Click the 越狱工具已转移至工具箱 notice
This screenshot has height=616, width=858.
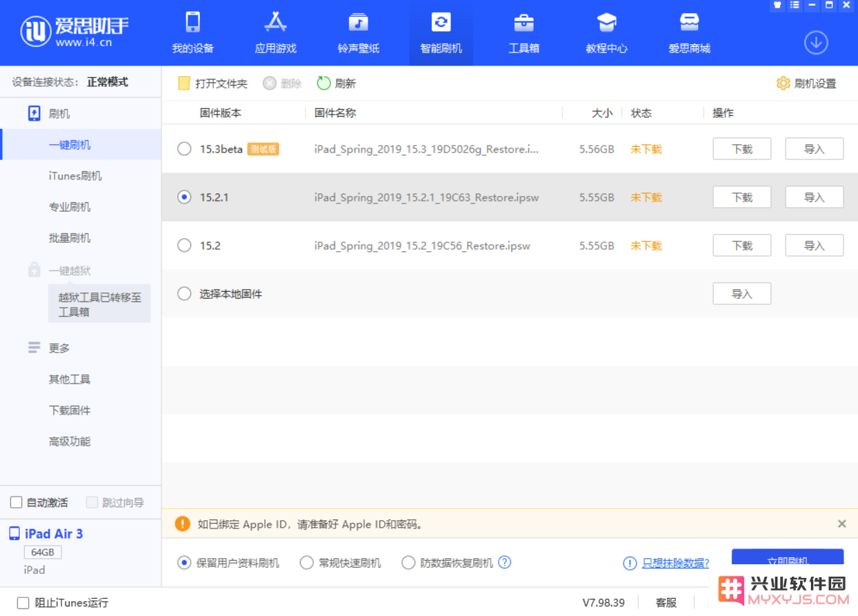point(99,304)
